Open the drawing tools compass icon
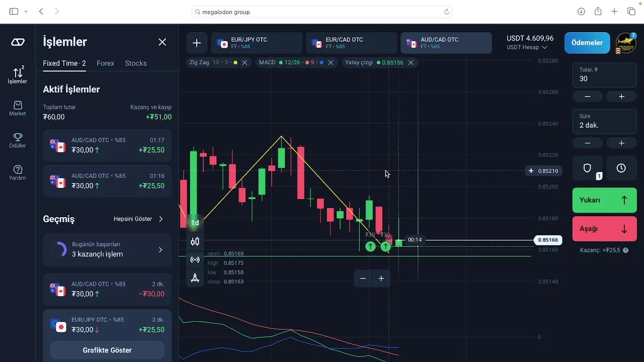This screenshot has height=362, width=644. point(195,278)
